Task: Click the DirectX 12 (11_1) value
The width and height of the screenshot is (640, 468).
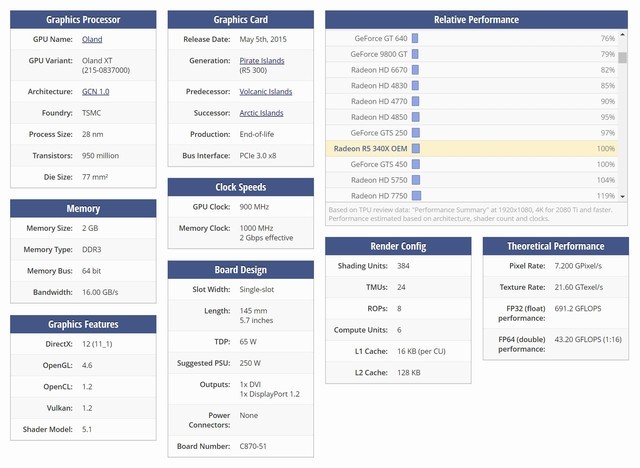Action: tap(97, 344)
